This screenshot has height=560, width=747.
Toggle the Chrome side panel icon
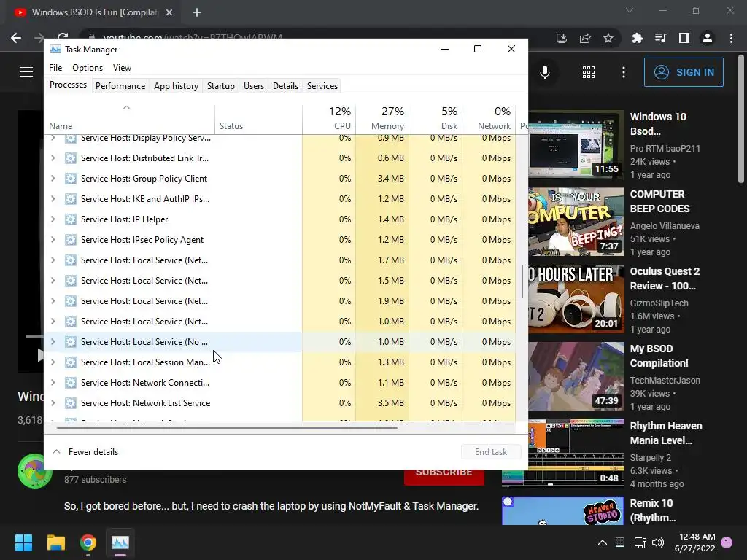684,38
